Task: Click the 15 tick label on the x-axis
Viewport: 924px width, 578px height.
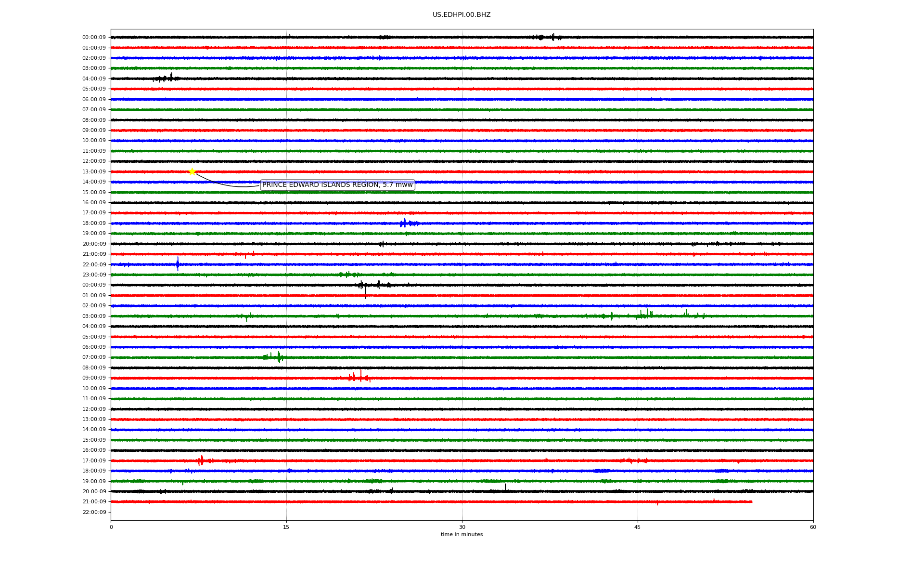Action: (286, 527)
